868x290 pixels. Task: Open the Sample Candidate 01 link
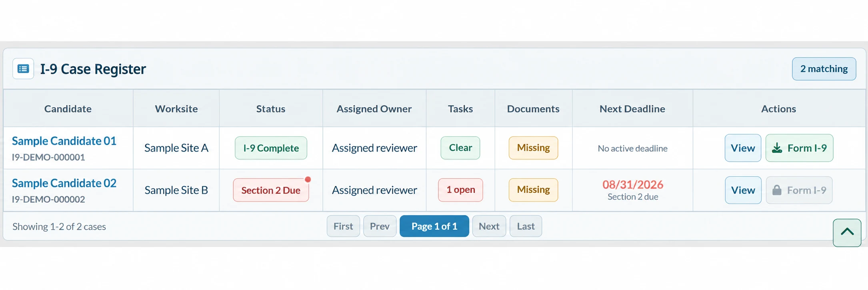(x=64, y=141)
